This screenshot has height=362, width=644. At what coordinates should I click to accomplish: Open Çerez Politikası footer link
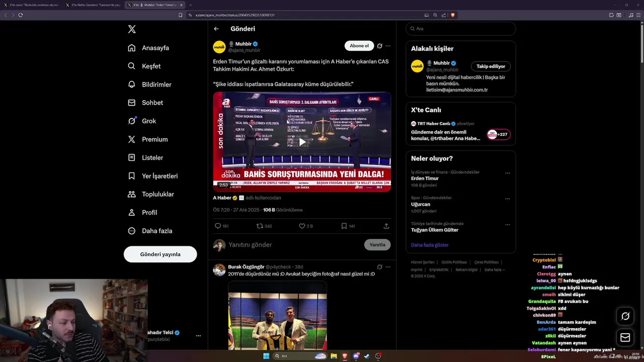pos(487,262)
